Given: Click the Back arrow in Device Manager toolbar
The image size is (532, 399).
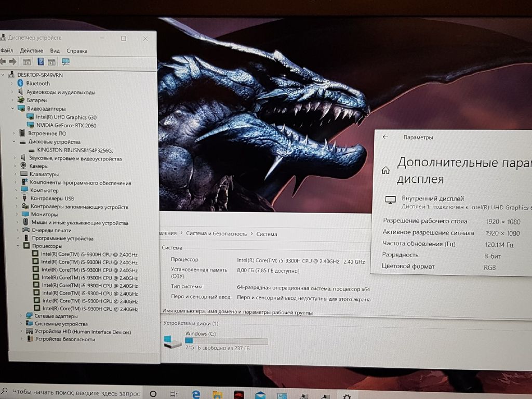Looking at the screenshot, I should coord(3,61).
